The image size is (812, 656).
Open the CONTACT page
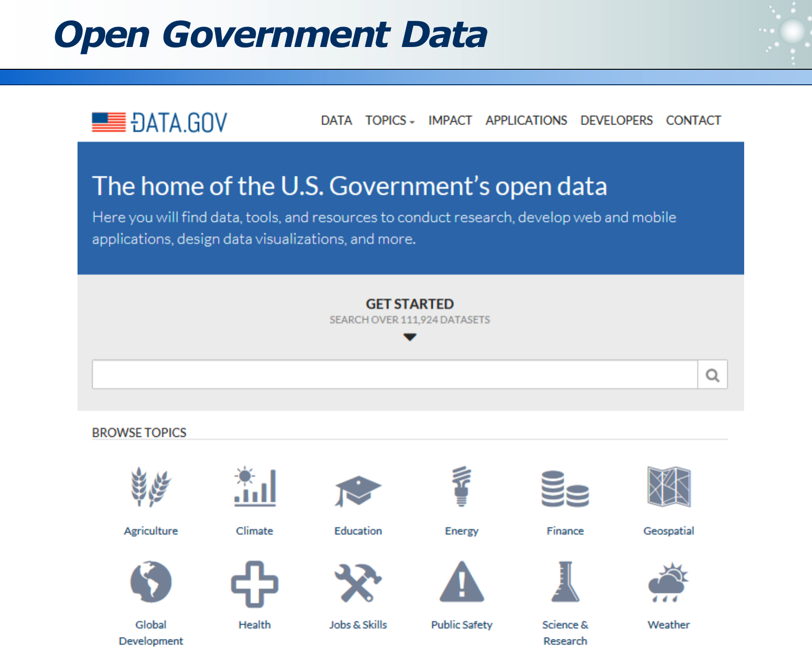[694, 120]
